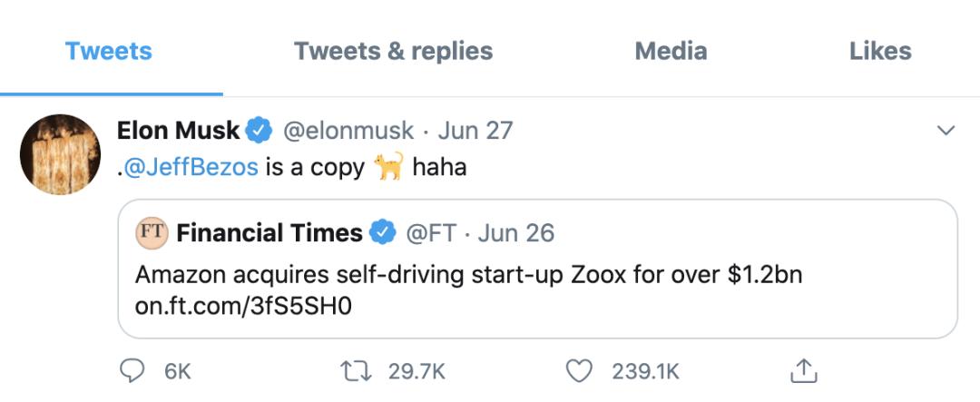Click Elon Musk's blue verified badge

260,131
